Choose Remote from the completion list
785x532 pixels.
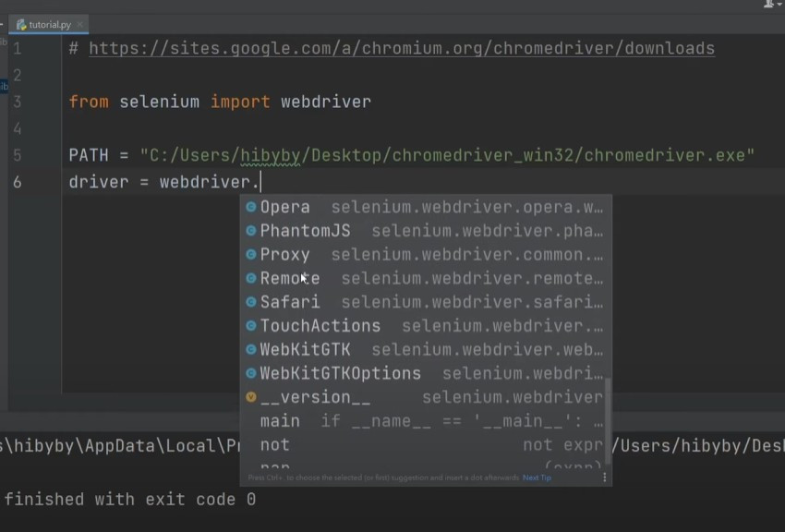coord(425,278)
